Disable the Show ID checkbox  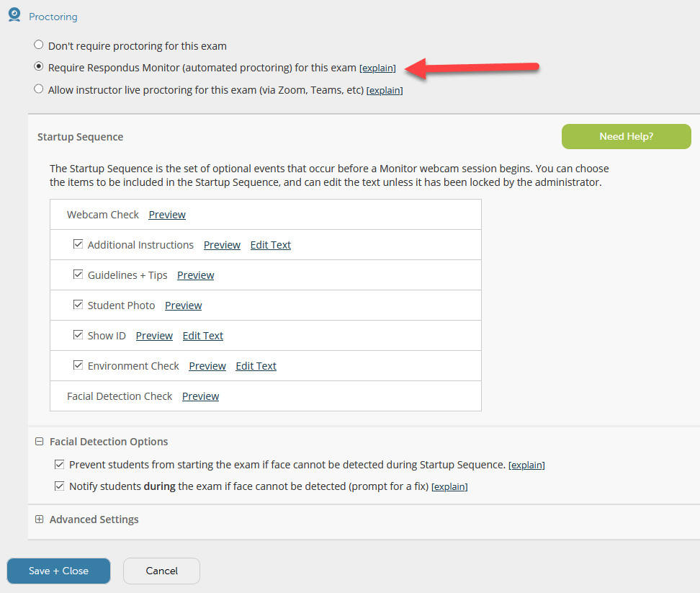[78, 335]
